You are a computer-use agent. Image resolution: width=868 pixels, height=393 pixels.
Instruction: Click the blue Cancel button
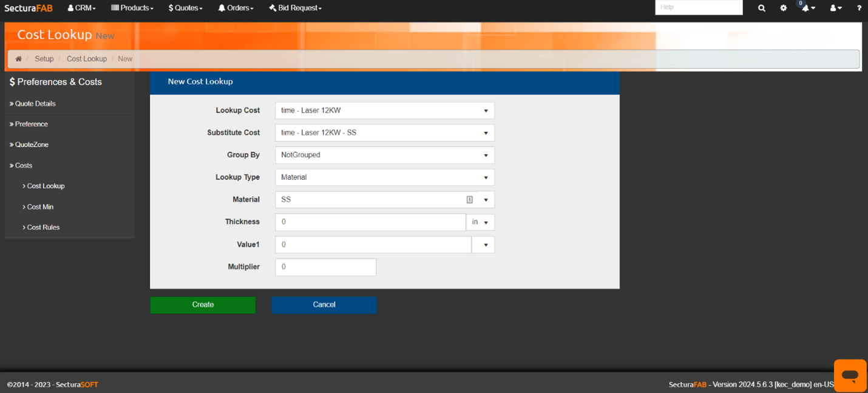click(324, 305)
